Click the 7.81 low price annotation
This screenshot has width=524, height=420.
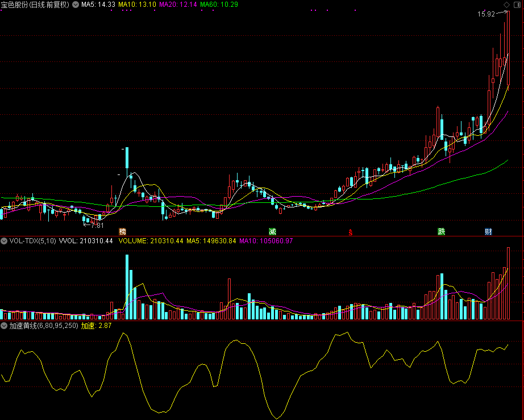pos(97,226)
